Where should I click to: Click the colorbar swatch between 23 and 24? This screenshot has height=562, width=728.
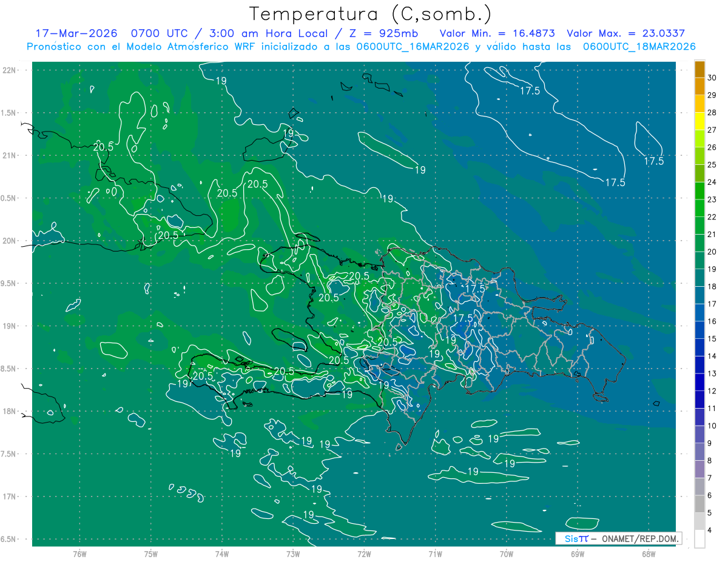pyautogui.click(x=700, y=190)
